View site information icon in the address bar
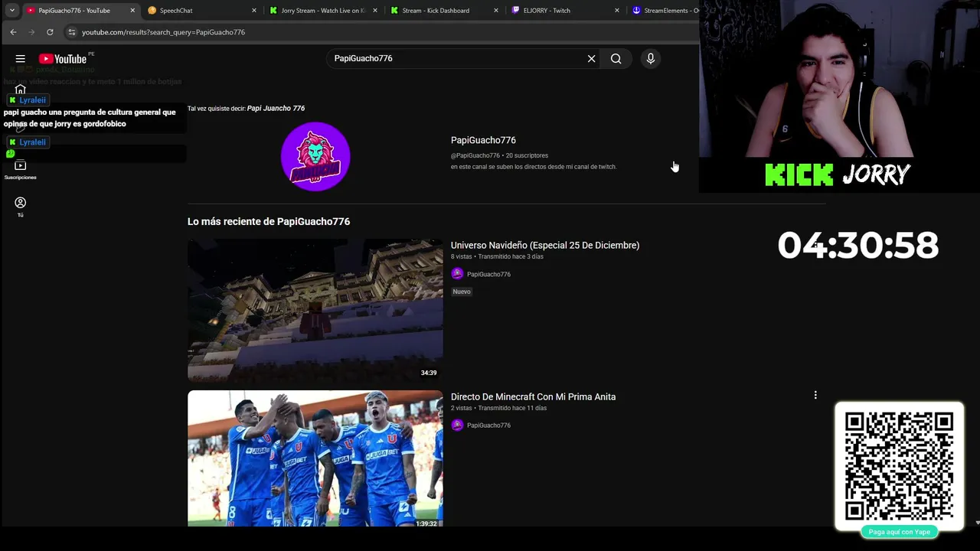This screenshot has height=551, width=980. [72, 32]
